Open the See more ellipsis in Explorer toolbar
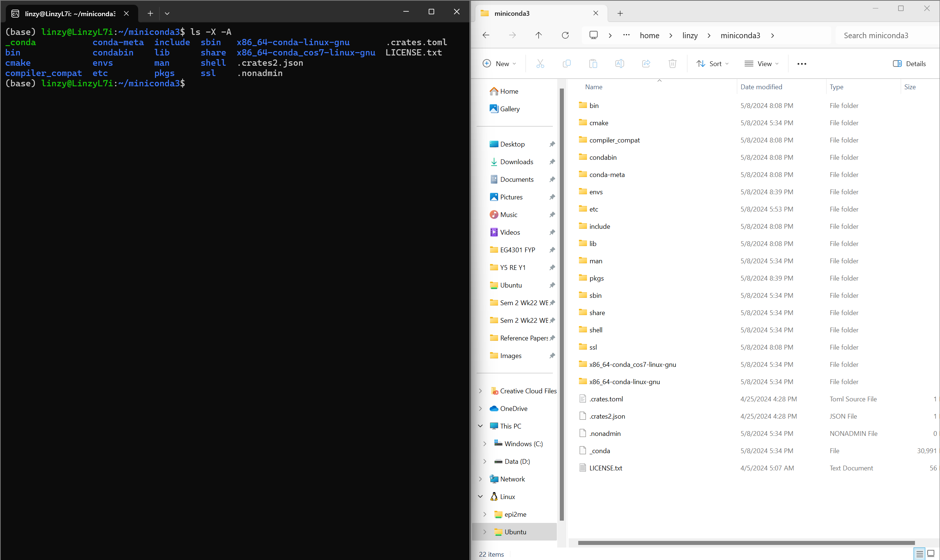 (x=802, y=64)
